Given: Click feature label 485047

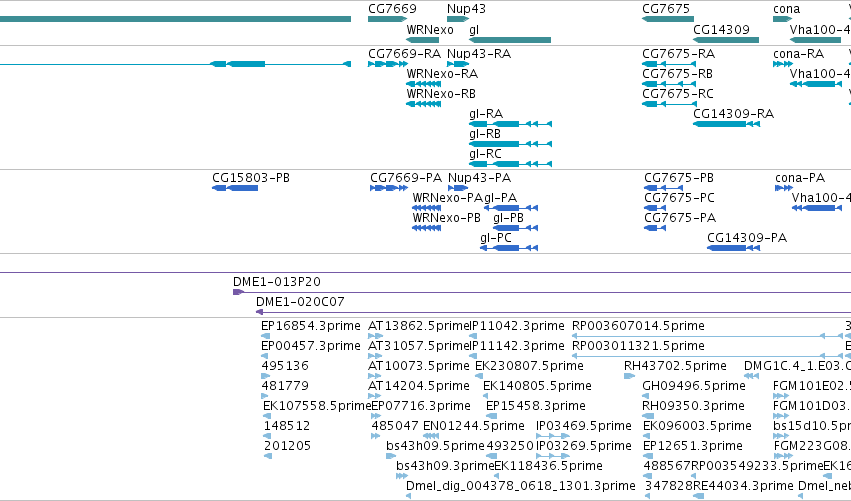Looking at the screenshot, I should [395, 427].
